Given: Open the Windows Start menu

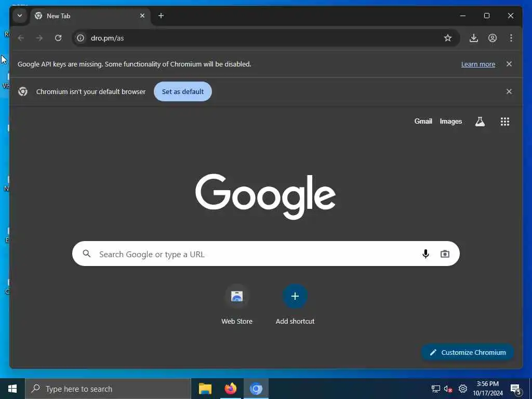Looking at the screenshot, I should 12,389.
